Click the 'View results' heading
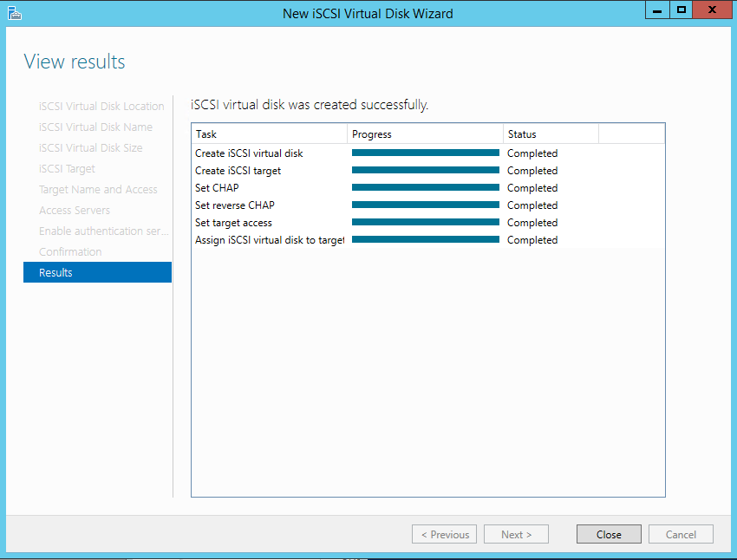The width and height of the screenshot is (737, 560). [75, 62]
